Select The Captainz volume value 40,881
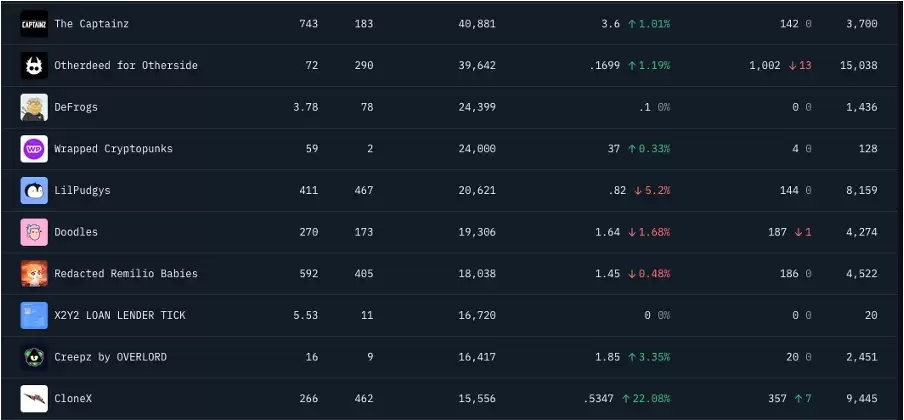 [x=477, y=24]
